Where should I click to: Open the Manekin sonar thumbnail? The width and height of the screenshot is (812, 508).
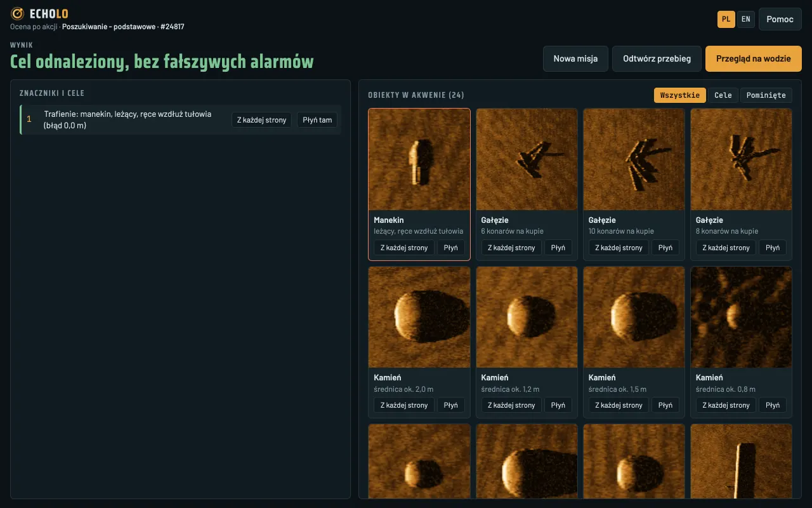pos(419,159)
